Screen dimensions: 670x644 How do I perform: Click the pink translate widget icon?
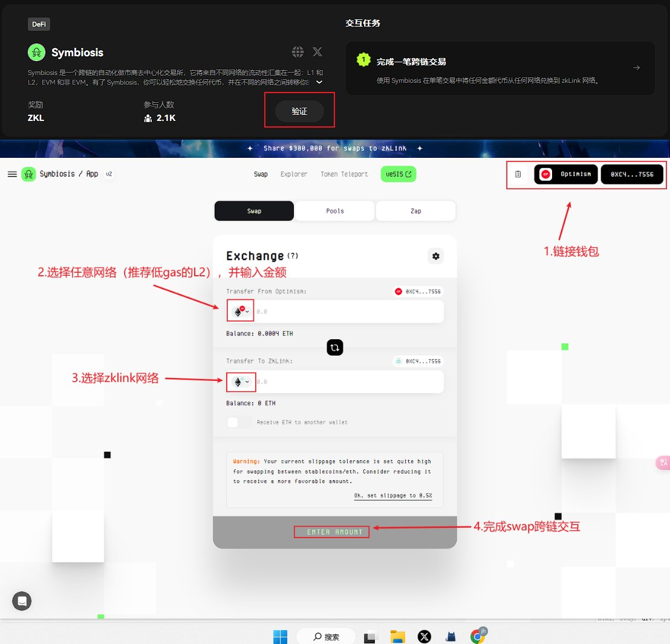click(663, 463)
